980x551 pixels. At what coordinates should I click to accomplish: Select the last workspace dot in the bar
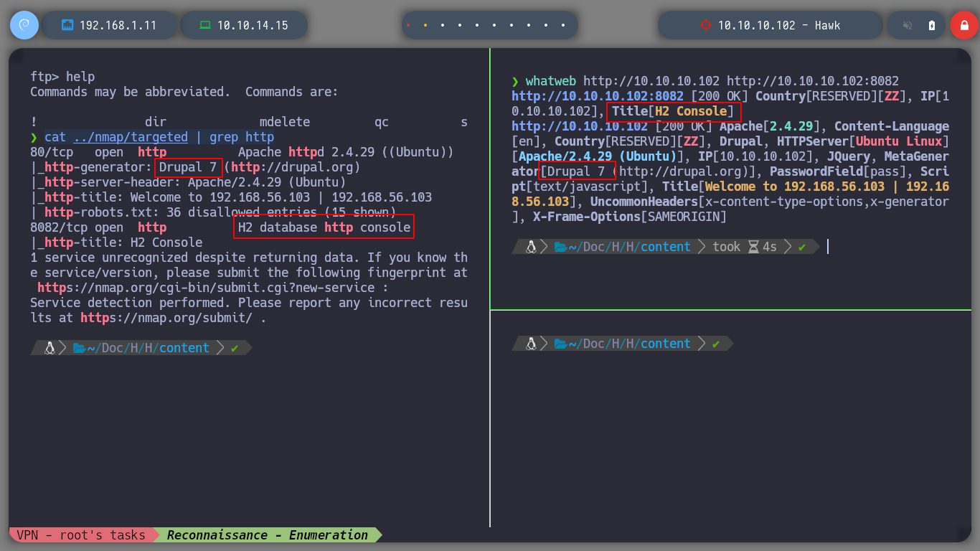[x=563, y=25]
